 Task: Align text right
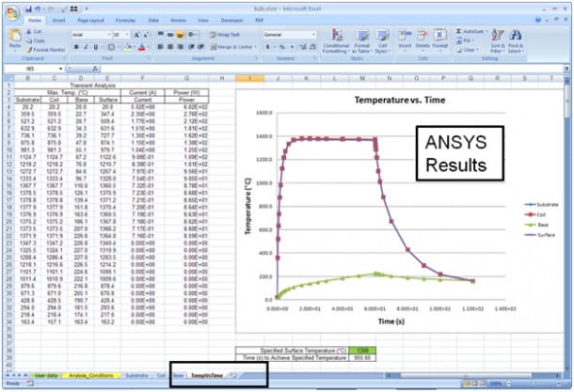(180, 47)
